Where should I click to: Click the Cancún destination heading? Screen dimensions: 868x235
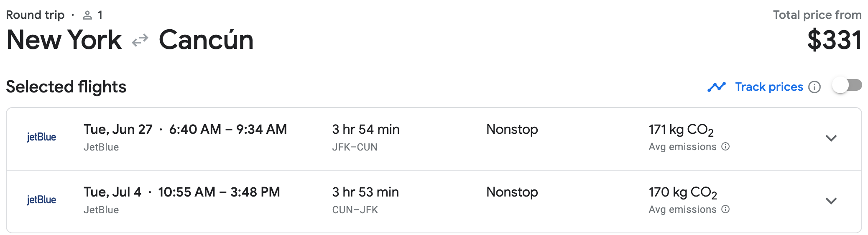point(206,40)
